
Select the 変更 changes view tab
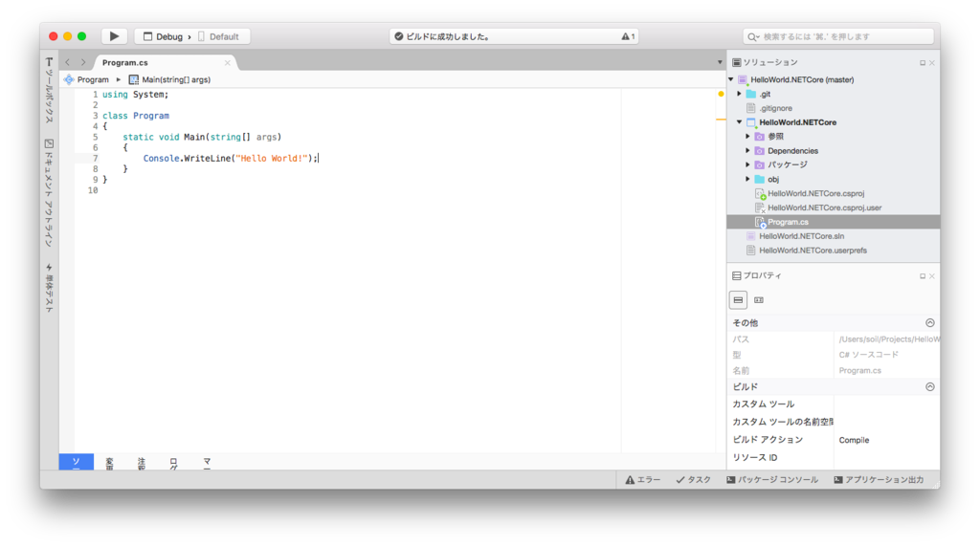(109, 462)
